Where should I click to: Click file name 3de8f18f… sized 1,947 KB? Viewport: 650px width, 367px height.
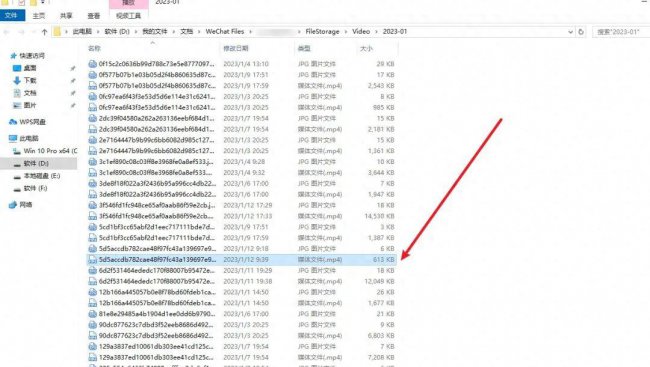[x=158, y=194]
